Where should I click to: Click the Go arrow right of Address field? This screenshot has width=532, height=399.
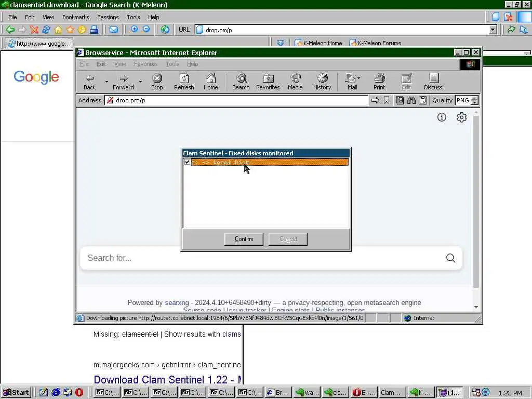tap(375, 100)
